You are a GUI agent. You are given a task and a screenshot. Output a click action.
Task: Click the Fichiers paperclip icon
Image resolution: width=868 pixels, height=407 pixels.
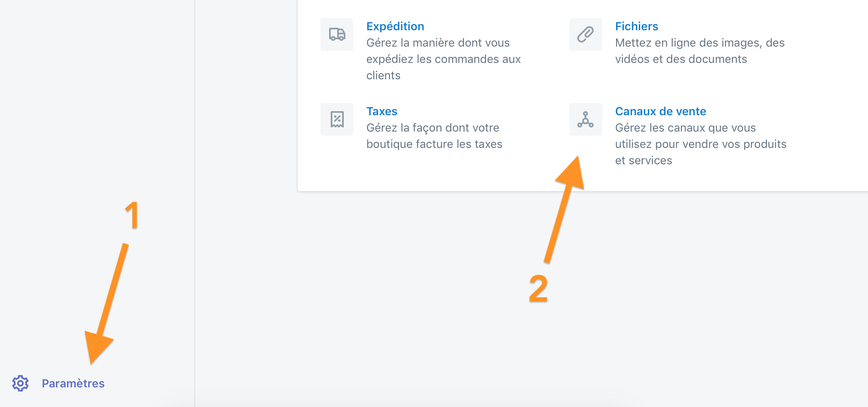585,34
